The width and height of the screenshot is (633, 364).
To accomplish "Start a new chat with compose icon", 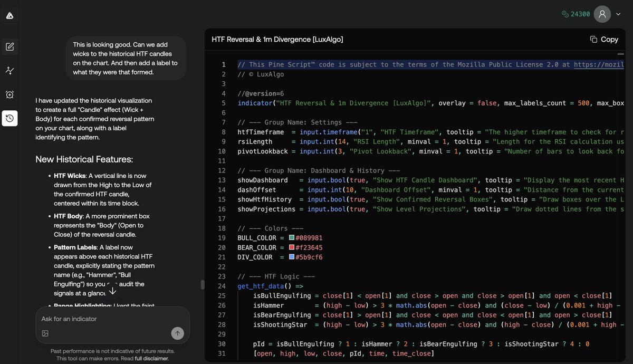I will point(9,46).
